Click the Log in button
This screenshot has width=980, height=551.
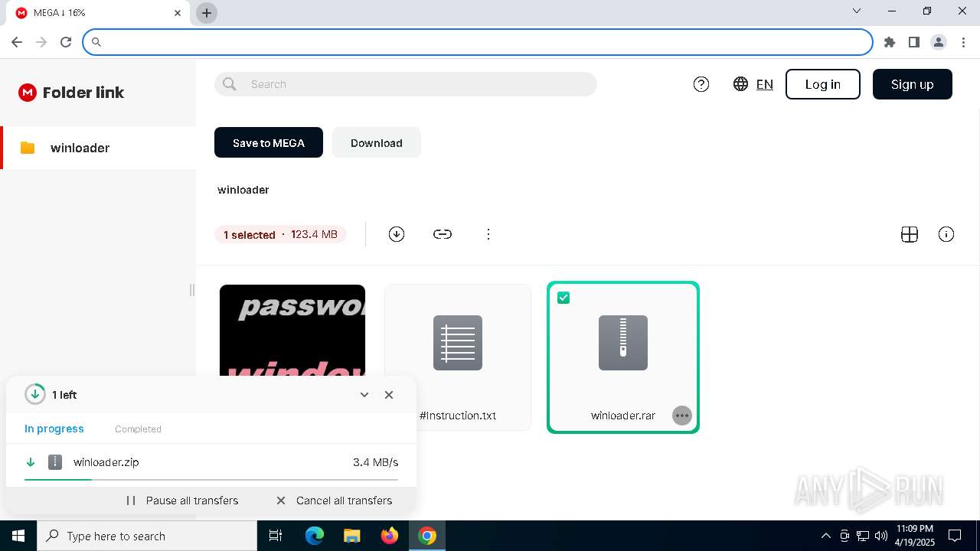click(x=823, y=84)
